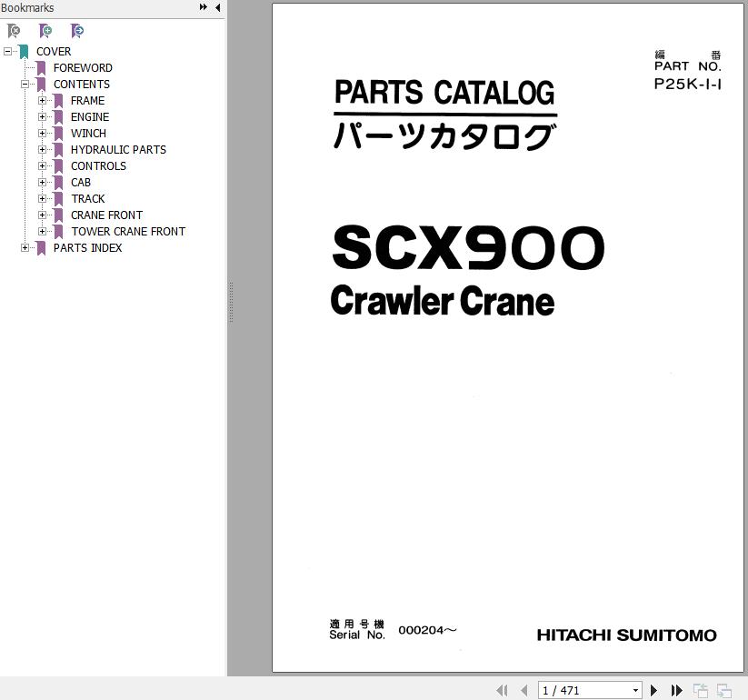Image resolution: width=748 pixels, height=700 pixels.
Task: Click the FRAME bookmark ribbon icon
Action: [58, 101]
